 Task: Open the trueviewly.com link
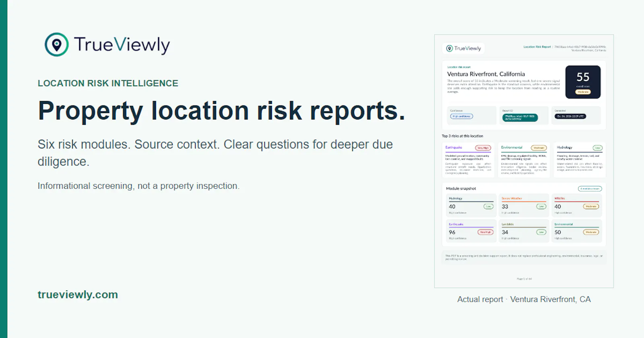pyautogui.click(x=78, y=295)
